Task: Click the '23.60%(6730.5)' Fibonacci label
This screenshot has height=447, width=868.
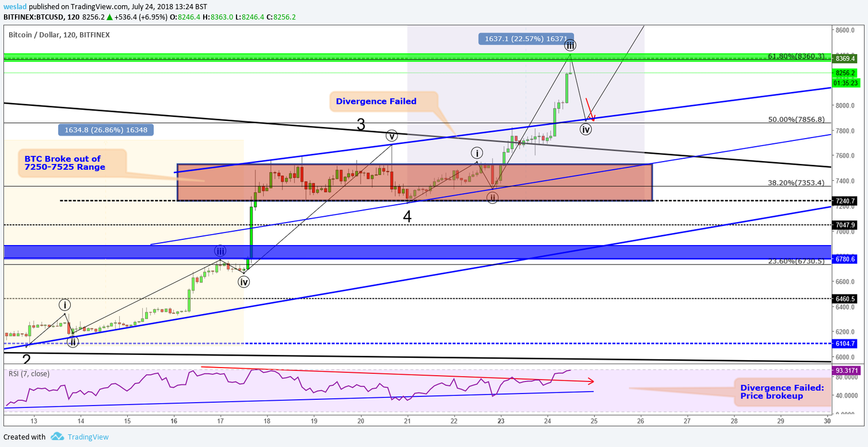Action: pos(797,261)
